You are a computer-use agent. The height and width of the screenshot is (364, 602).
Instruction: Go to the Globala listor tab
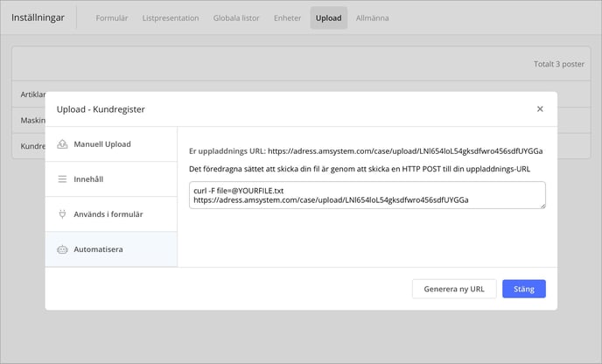[x=236, y=18]
